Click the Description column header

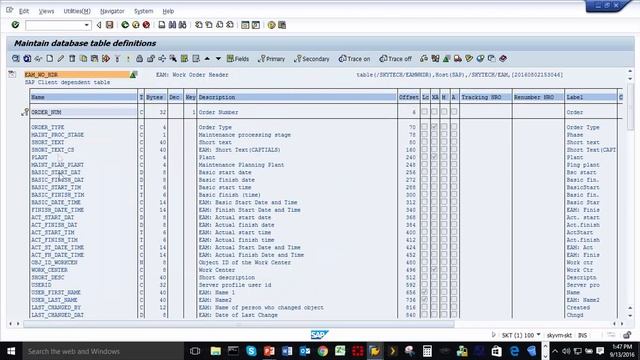(297, 97)
